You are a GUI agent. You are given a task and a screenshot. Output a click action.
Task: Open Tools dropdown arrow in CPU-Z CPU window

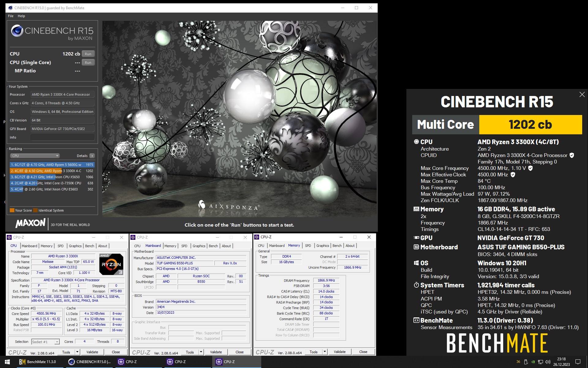(77, 352)
